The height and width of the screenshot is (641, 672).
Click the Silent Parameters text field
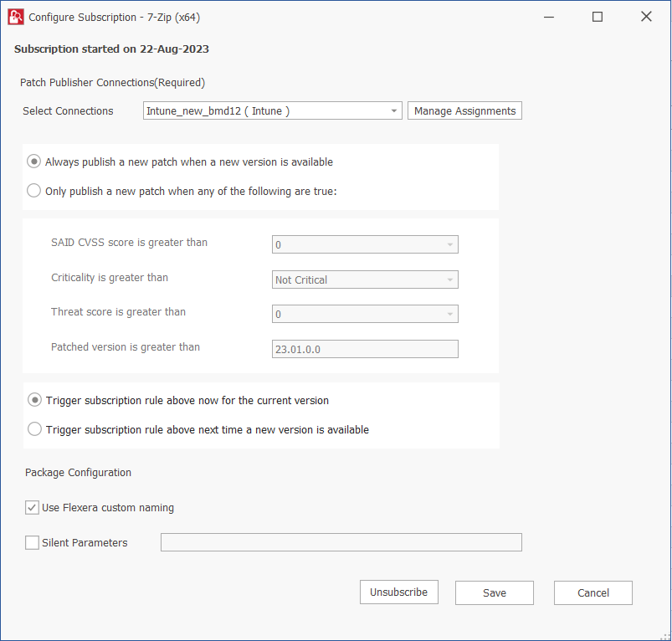coord(341,543)
